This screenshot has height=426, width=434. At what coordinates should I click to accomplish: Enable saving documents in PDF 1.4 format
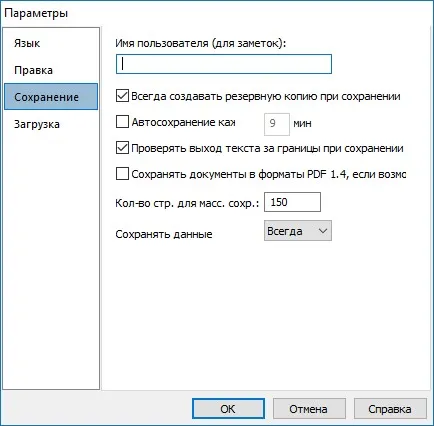tap(122, 174)
